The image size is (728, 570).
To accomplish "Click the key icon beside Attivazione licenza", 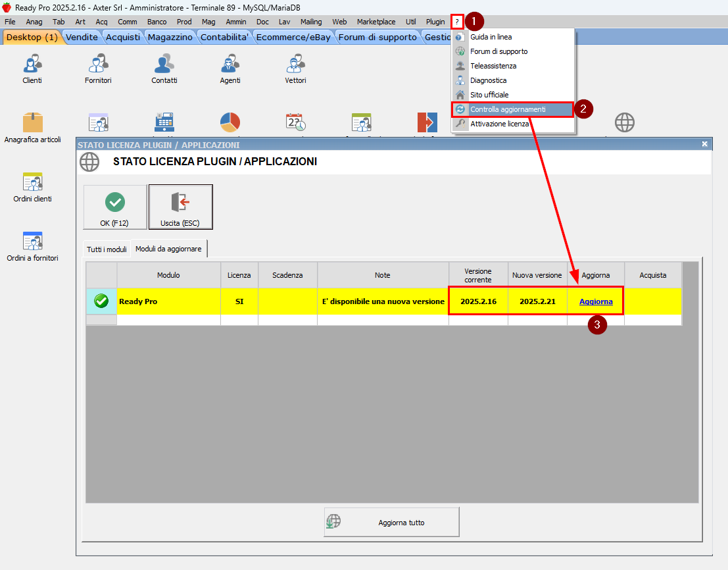I will (460, 124).
